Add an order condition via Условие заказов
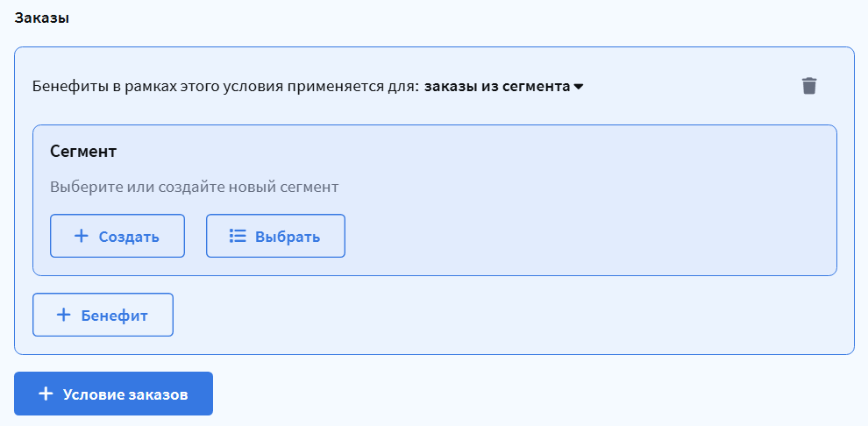Screen dimensions: 868x426 [x=113, y=394]
